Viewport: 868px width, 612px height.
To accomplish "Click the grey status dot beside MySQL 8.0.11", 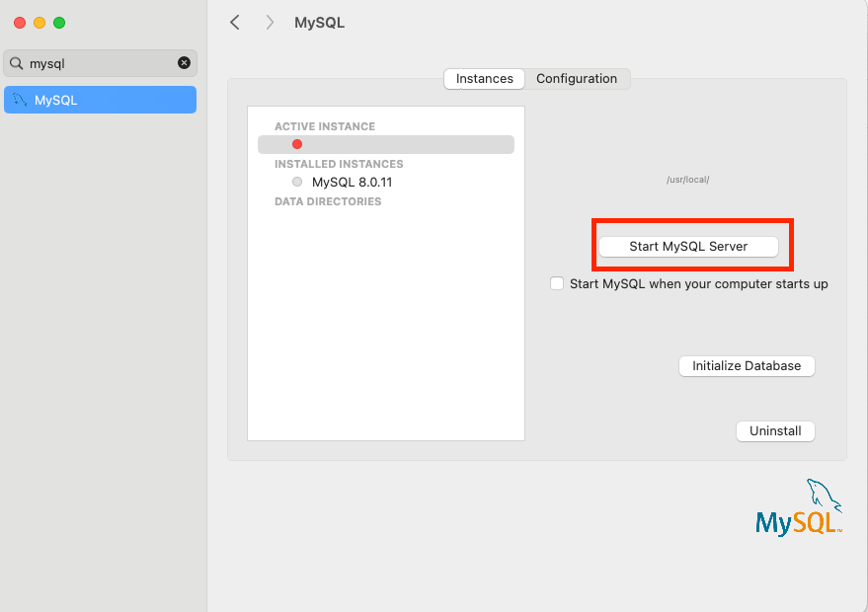I will coord(297,182).
